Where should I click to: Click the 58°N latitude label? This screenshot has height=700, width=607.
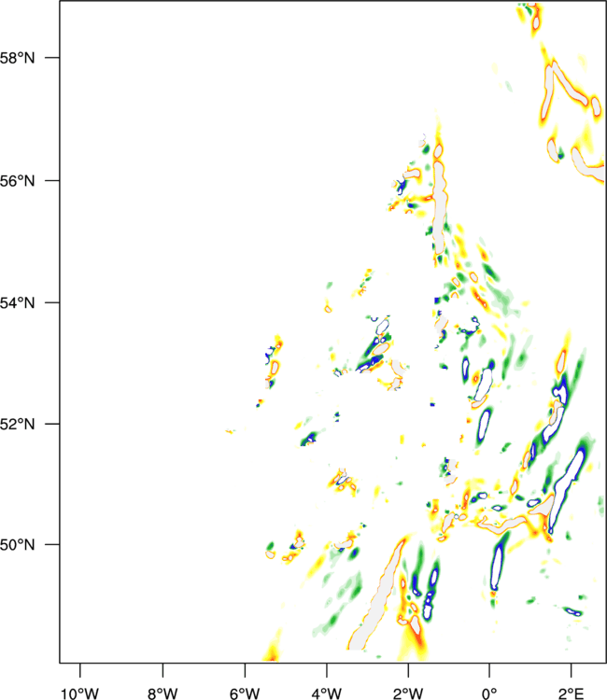pos(17,58)
